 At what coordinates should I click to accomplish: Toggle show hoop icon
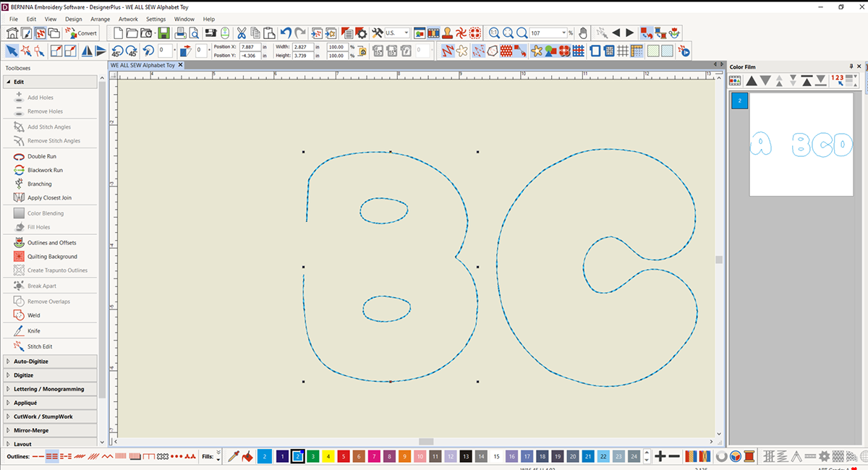pos(595,51)
